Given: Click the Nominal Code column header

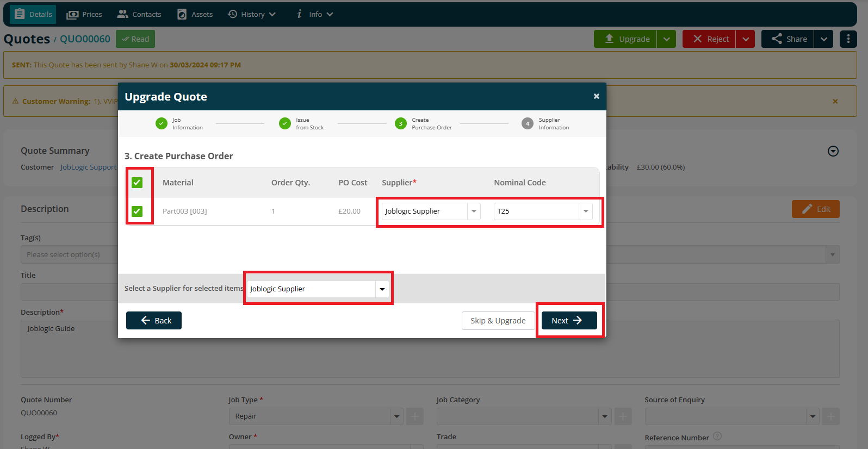Looking at the screenshot, I should (x=520, y=183).
